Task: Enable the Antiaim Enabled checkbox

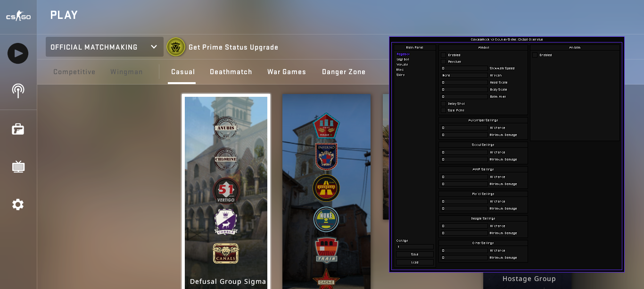Action: click(x=535, y=55)
